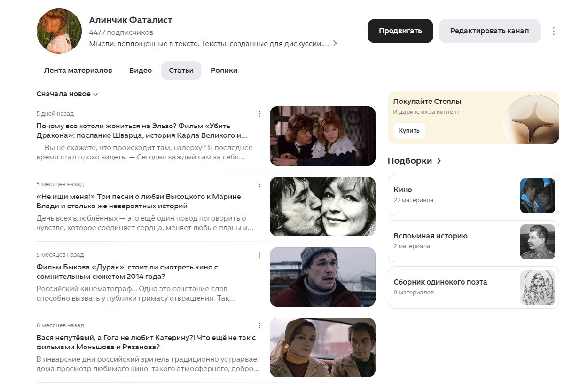Screen dimensions: 588x388
Task: Open Вспоминая историю collection
Action: point(473,241)
